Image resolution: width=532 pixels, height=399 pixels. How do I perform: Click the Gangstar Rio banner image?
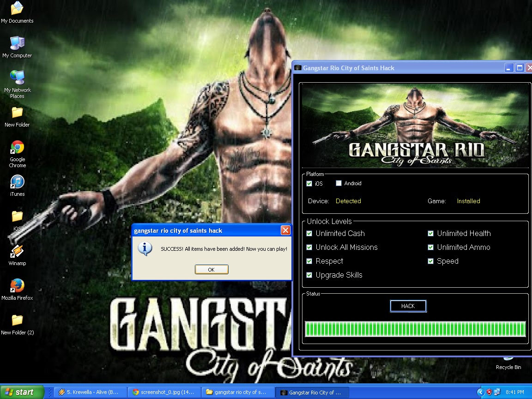[415, 125]
